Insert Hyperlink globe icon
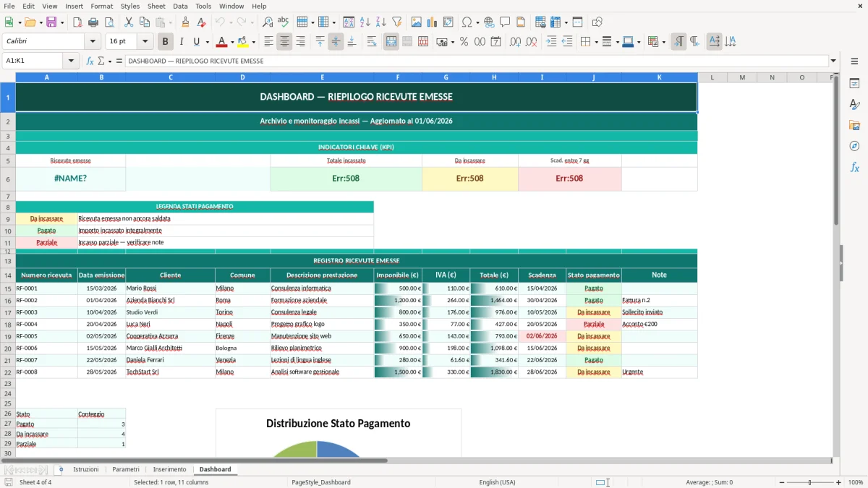Screen dimensions: 868x488 click(x=489, y=22)
